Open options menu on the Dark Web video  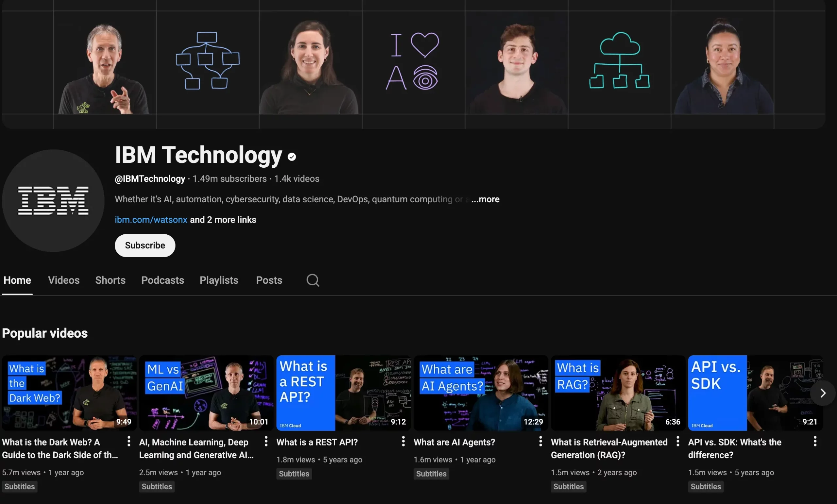click(x=129, y=441)
